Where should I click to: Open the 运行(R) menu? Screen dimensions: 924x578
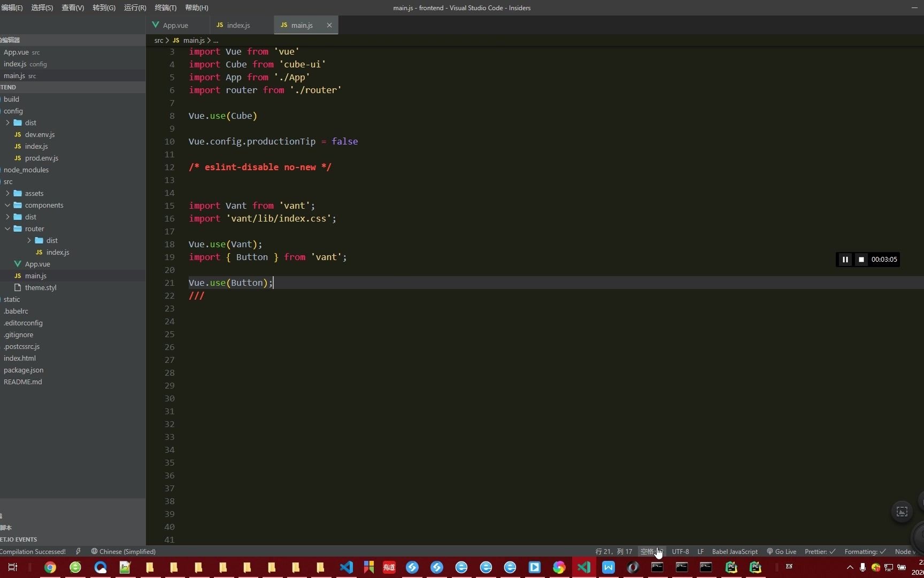tap(135, 7)
